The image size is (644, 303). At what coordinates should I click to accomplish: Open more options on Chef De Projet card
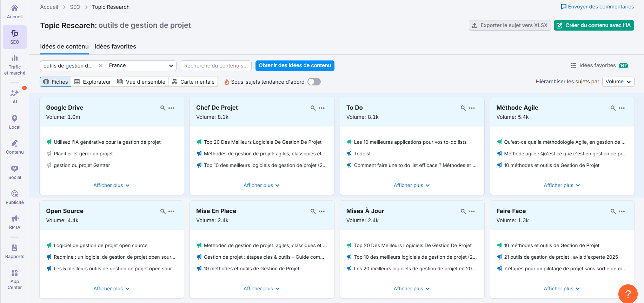321,108
